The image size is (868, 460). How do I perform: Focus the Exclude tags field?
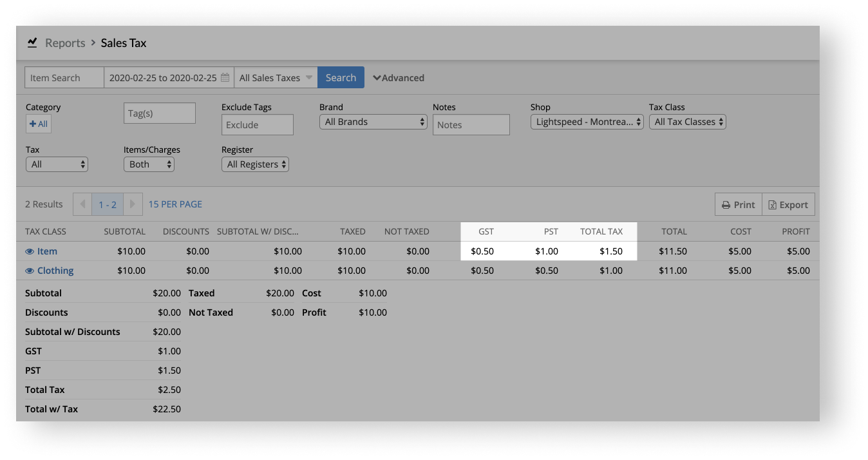(258, 125)
